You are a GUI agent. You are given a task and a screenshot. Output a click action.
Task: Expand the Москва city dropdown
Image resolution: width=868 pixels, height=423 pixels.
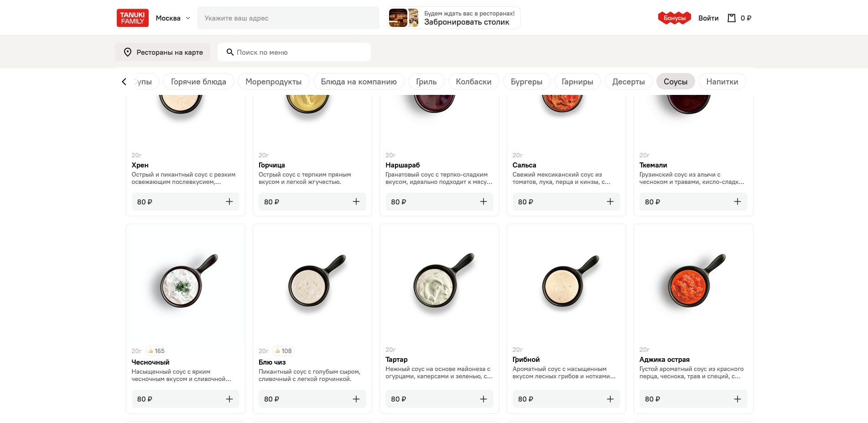[173, 18]
